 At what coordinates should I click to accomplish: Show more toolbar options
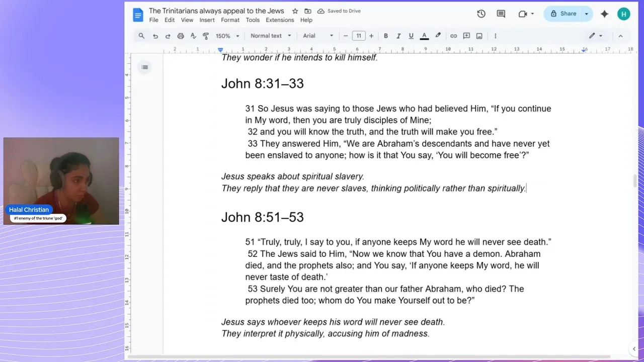click(495, 36)
